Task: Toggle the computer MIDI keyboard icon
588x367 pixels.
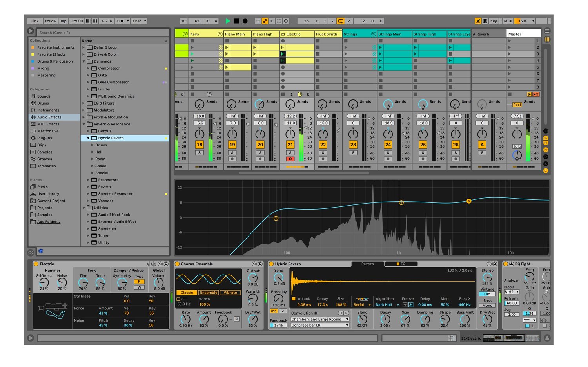Action: click(x=485, y=21)
